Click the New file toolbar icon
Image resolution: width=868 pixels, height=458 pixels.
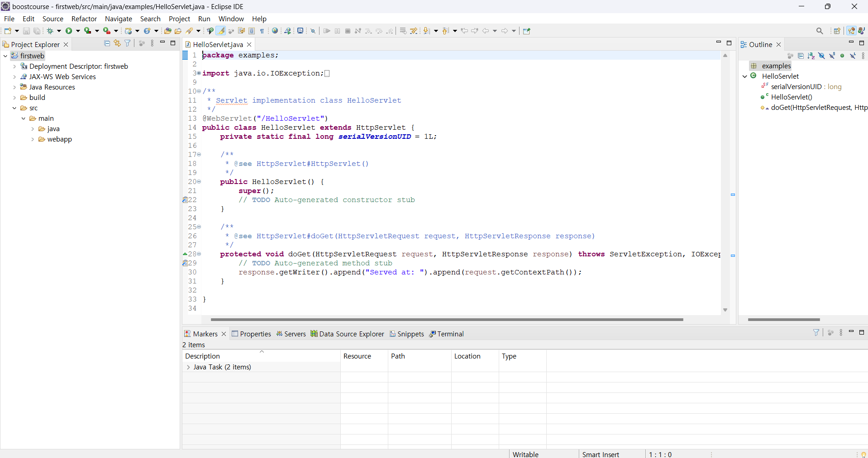(8, 31)
